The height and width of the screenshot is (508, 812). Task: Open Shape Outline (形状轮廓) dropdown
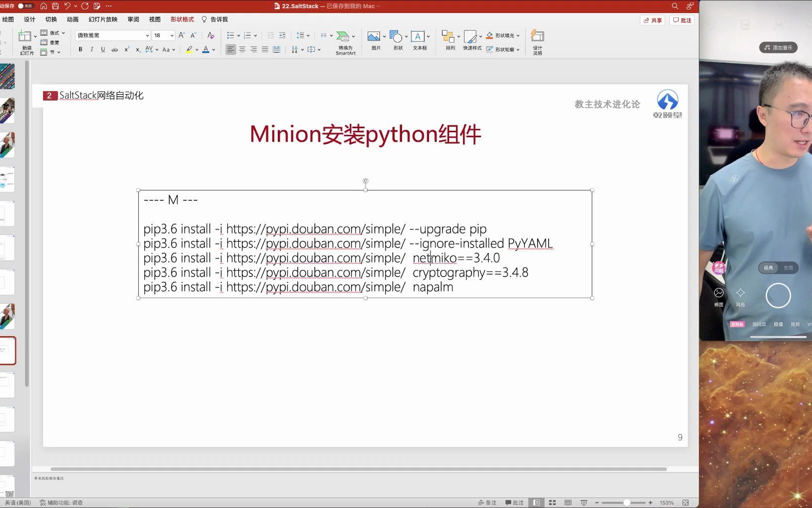503,50
